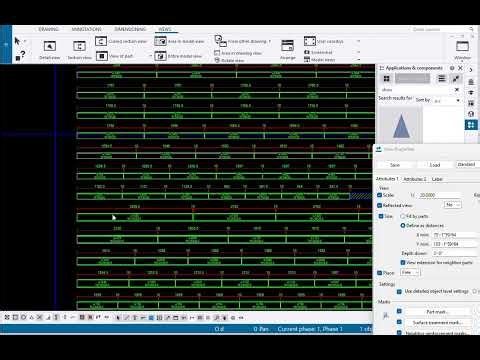
Task: Click the Detail view tool icon
Action: click(50, 46)
